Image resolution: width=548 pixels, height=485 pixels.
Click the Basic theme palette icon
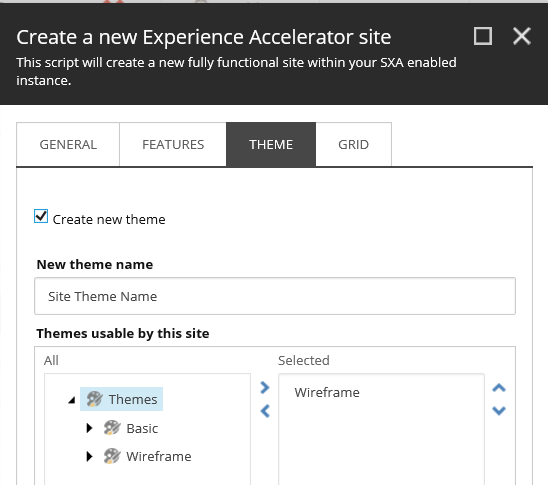pyautogui.click(x=112, y=428)
